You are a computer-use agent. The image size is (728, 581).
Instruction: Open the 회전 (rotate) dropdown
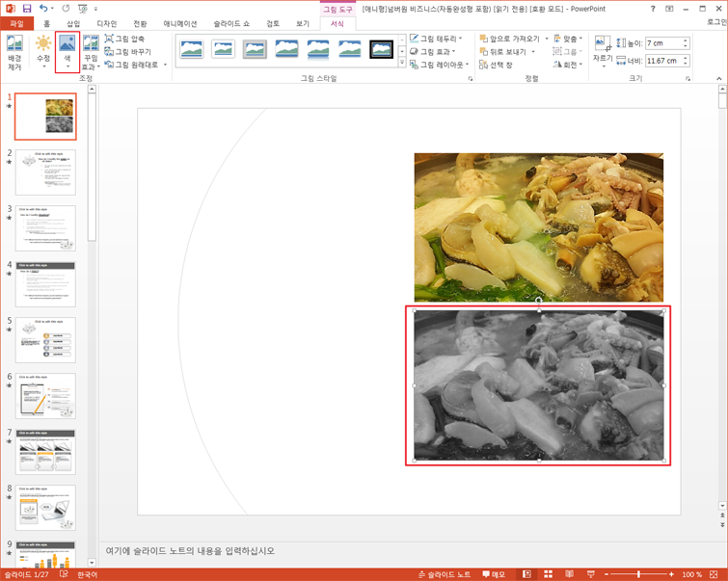point(568,65)
